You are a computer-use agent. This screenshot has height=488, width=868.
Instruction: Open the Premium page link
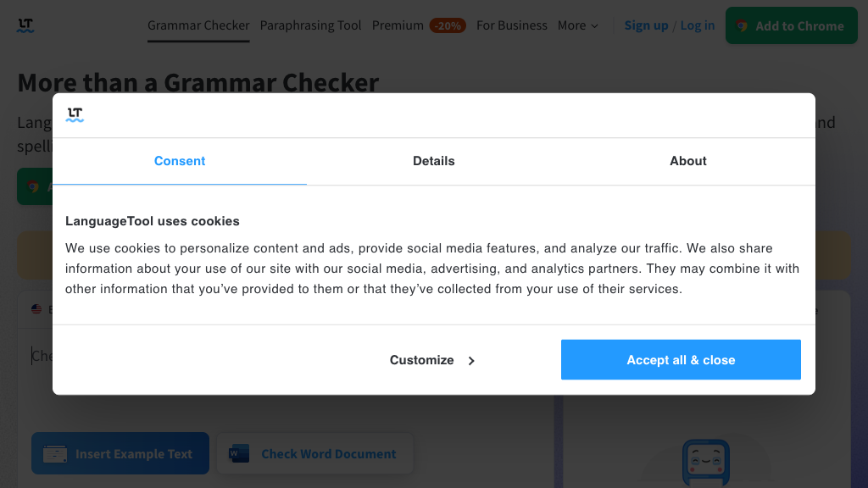[x=398, y=25]
